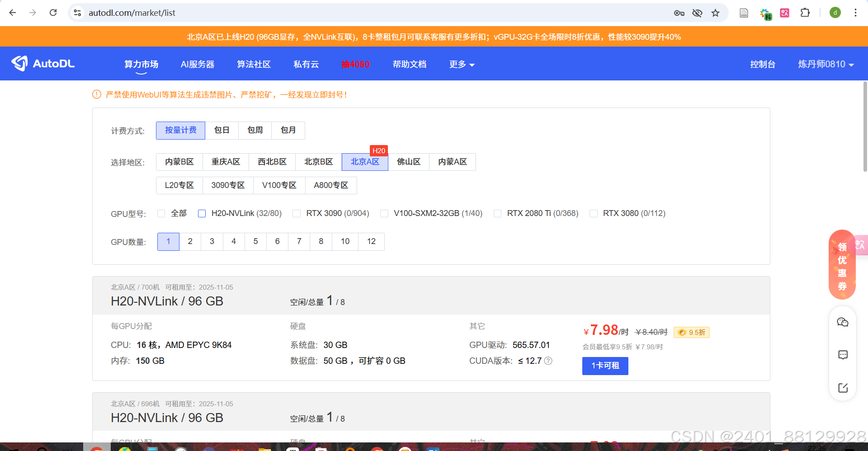Image resolution: width=868 pixels, height=451 pixels.
Task: Open site information icon in address bar
Action: point(78,13)
